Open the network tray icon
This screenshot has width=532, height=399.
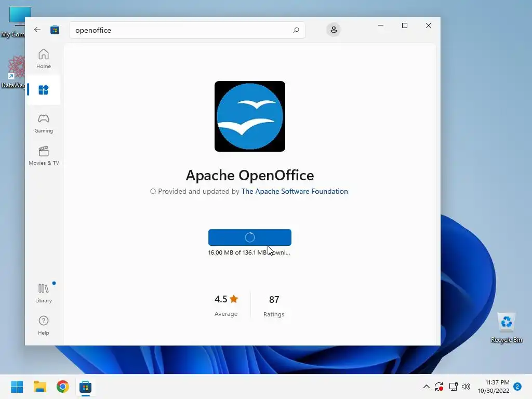[x=453, y=387]
